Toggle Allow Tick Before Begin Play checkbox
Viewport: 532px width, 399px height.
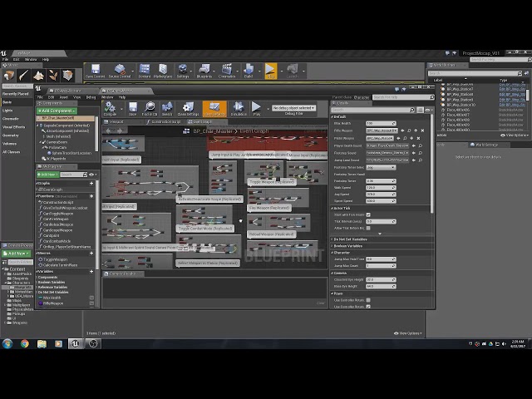pyautogui.click(x=368, y=228)
